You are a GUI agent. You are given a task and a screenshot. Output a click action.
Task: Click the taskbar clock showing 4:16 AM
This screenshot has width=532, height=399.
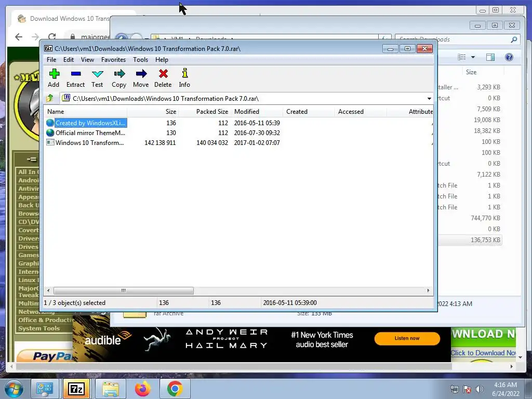coord(506,389)
